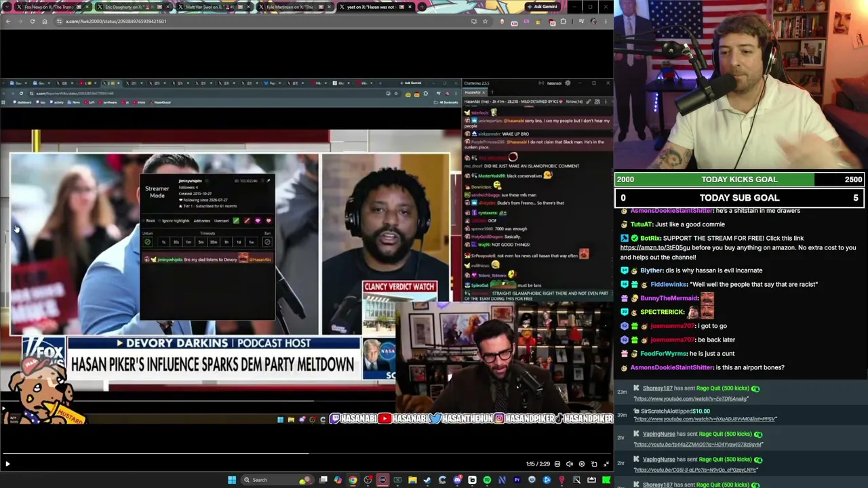This screenshot has height=488, width=868.
Task: Open Premiere Pro from the taskbar
Action: click(x=517, y=480)
